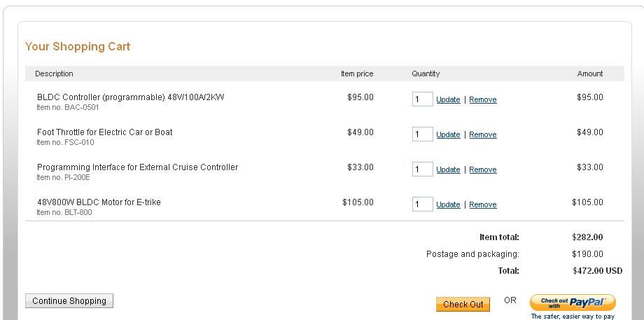Focus quantity field for Programming Interface
This screenshot has width=644, height=320.
click(423, 169)
